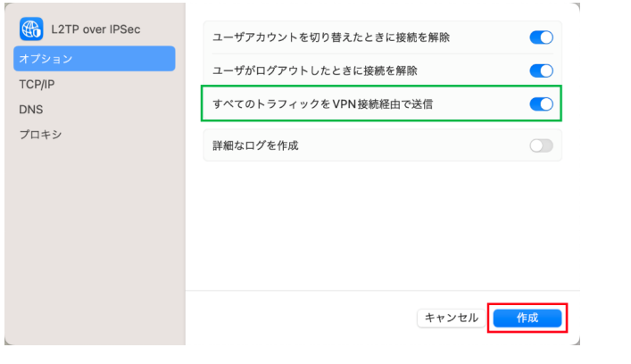Switch to the DNS section
This screenshot has width=631, height=364.
pyautogui.click(x=31, y=110)
